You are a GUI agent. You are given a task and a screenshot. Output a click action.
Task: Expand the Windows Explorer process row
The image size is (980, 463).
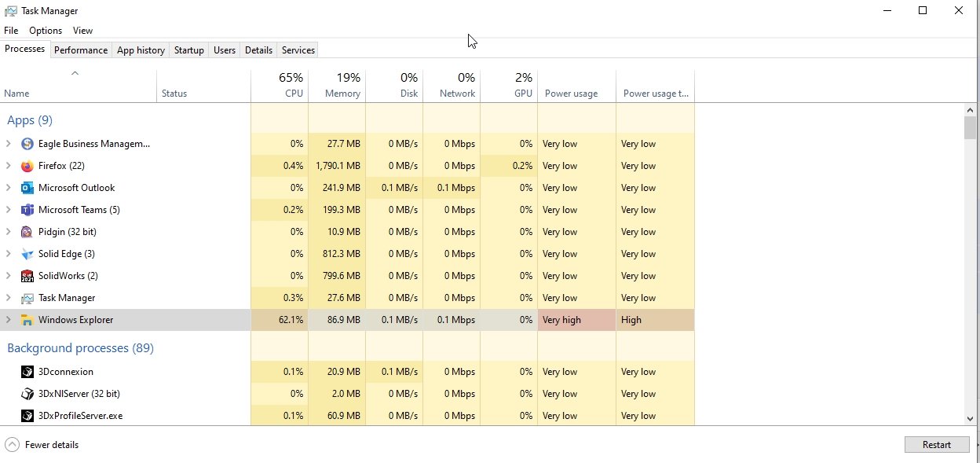coord(9,320)
